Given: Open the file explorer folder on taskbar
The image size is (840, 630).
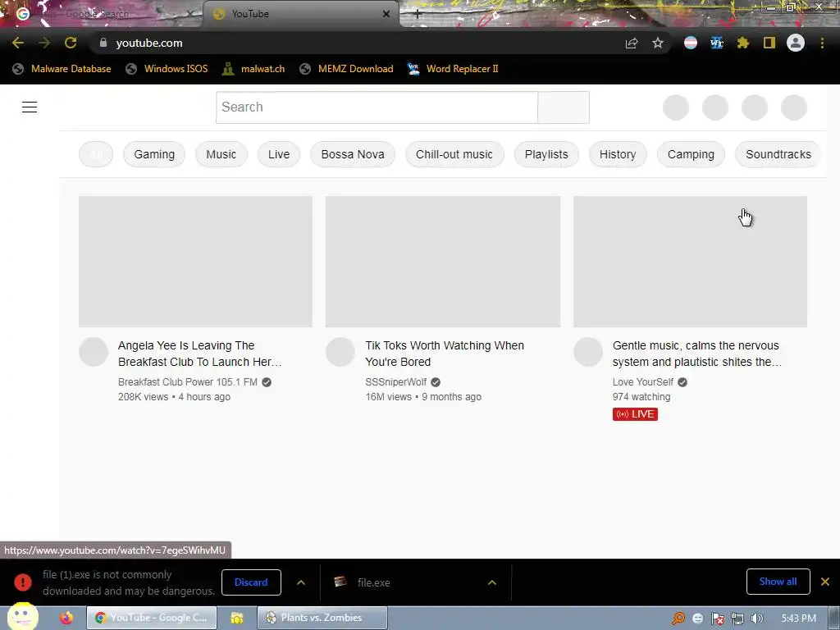Looking at the screenshot, I should [237, 618].
